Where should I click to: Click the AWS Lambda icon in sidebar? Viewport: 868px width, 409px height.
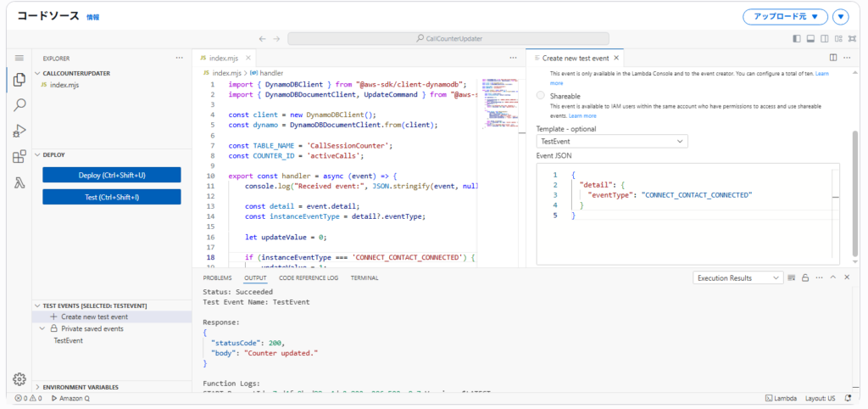(x=19, y=182)
